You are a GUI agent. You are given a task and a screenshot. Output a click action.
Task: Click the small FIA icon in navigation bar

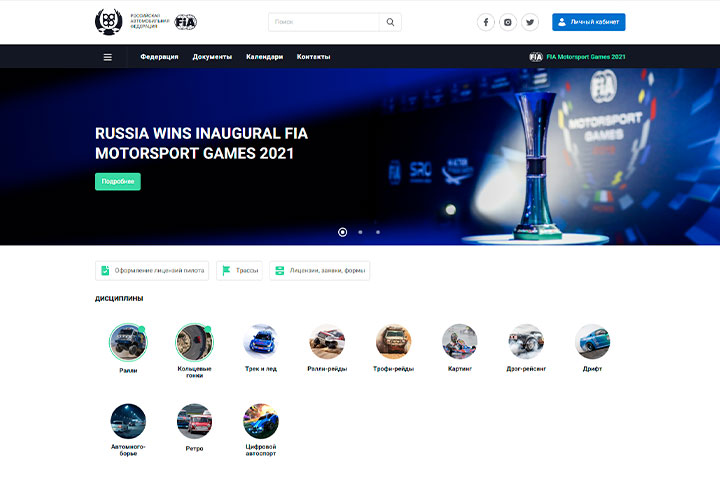(535, 57)
